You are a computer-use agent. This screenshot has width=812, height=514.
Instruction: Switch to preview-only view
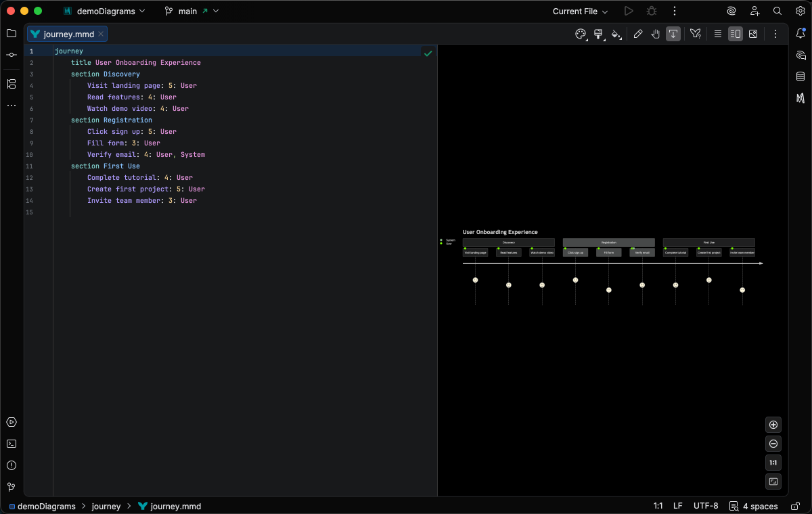[x=753, y=34]
